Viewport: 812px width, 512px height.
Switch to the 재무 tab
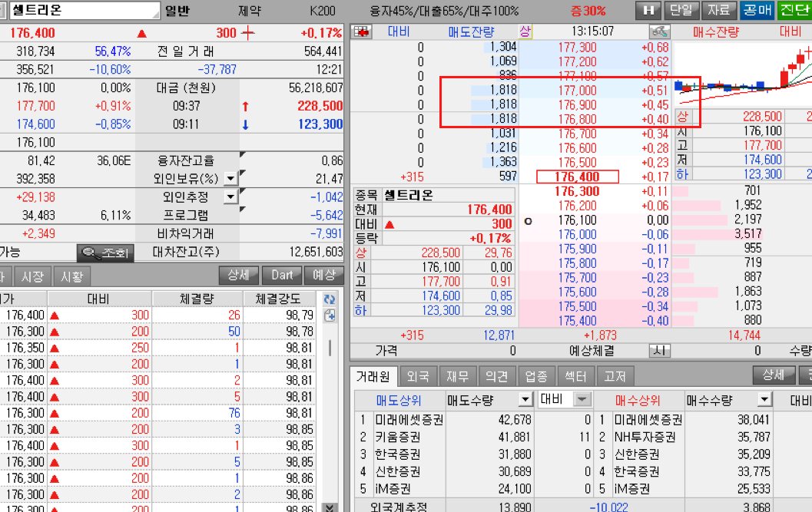point(457,376)
